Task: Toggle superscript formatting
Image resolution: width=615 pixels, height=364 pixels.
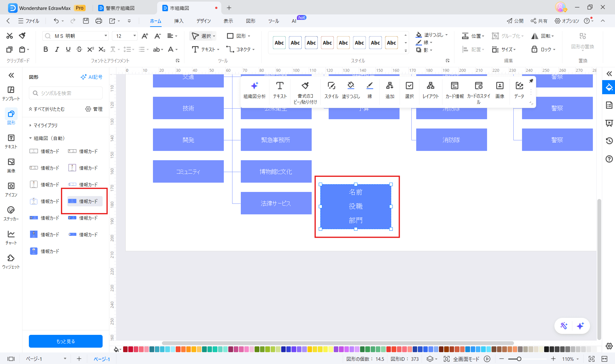Action: click(x=90, y=49)
